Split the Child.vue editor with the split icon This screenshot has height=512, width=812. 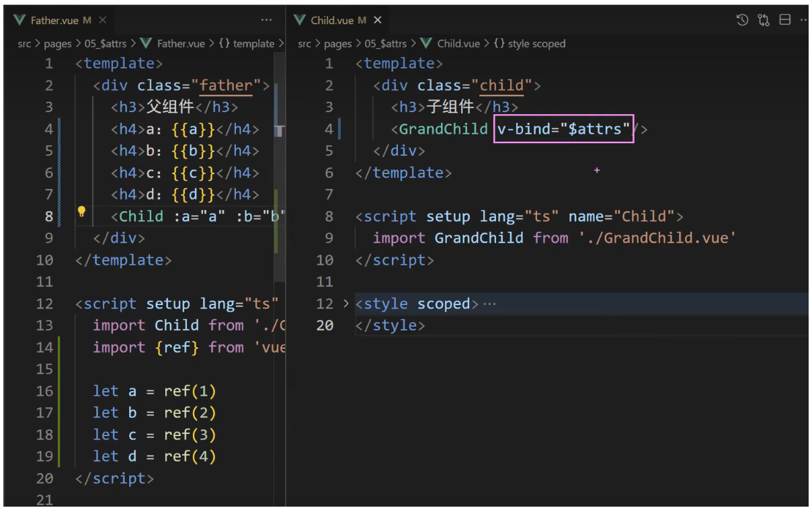click(784, 20)
